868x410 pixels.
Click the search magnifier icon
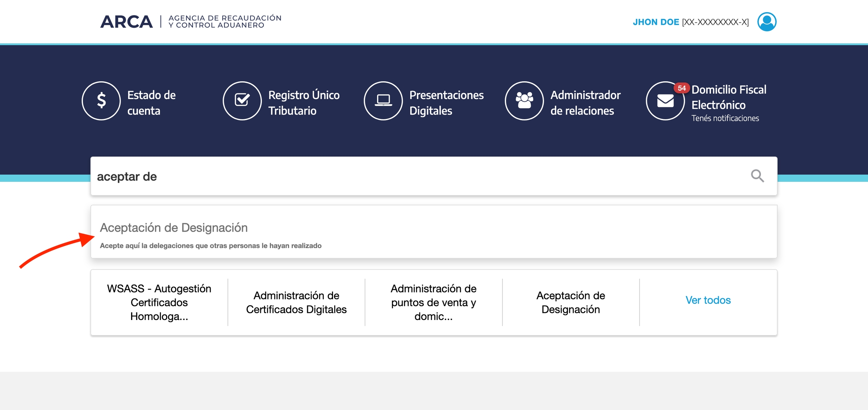pyautogui.click(x=757, y=175)
